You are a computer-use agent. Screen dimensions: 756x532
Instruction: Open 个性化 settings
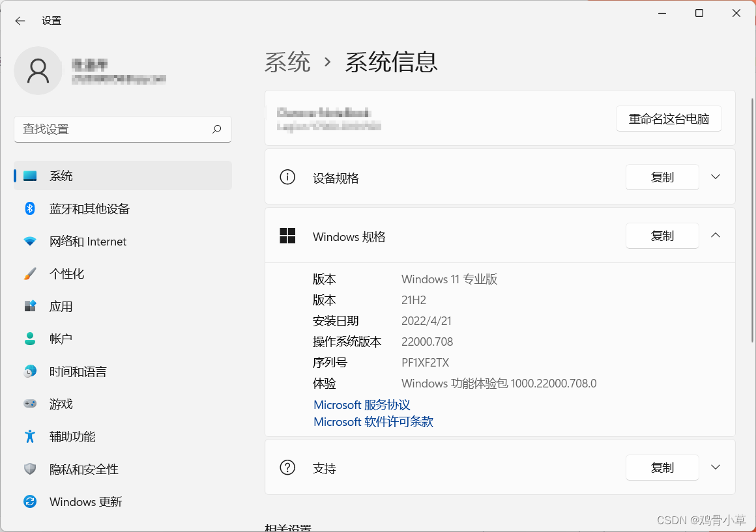[123, 273]
